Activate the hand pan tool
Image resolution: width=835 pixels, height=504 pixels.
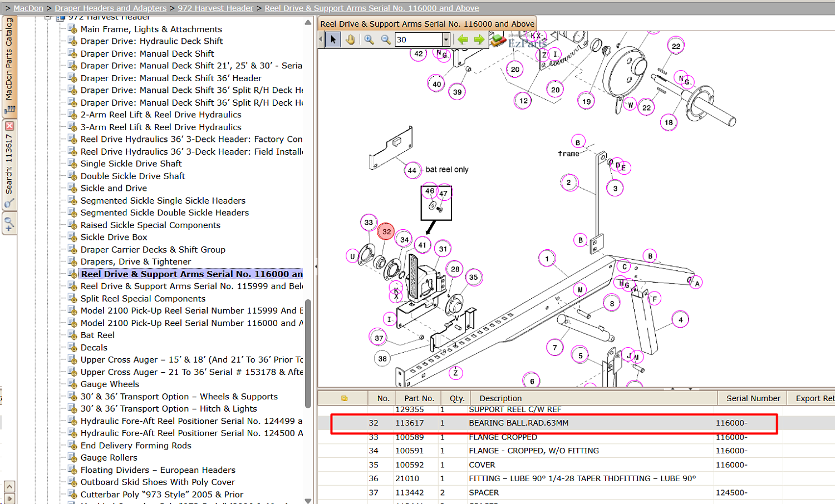pos(350,39)
